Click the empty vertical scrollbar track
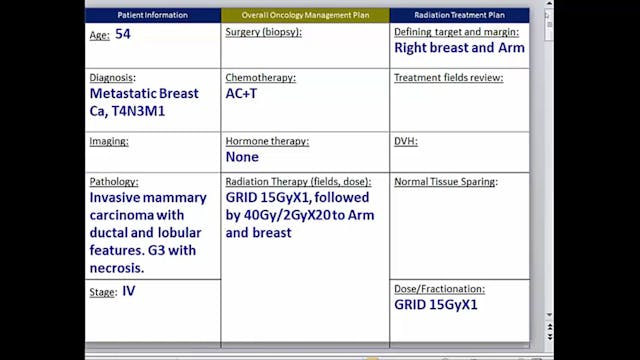The image size is (640, 360). 549,176
